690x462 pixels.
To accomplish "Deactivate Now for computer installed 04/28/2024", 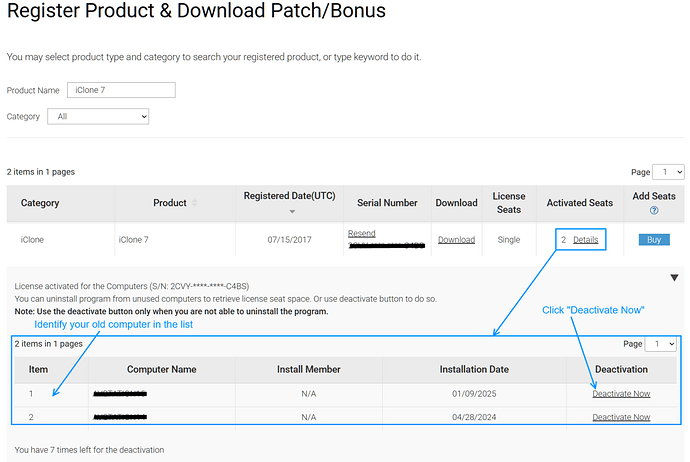I will point(621,417).
